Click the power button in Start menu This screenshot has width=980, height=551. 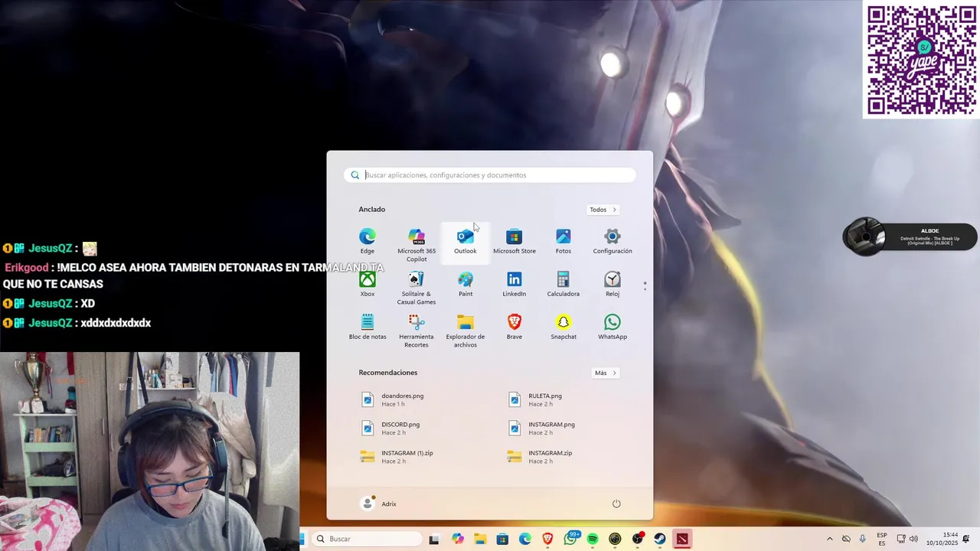click(x=616, y=504)
